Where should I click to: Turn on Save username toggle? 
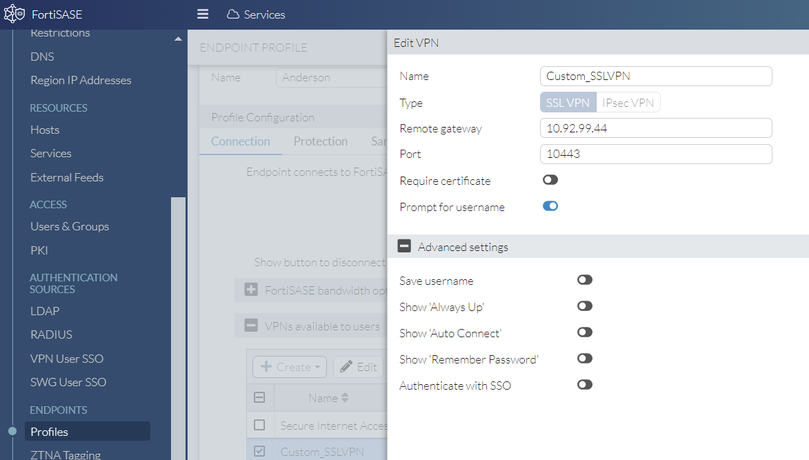pyautogui.click(x=584, y=281)
